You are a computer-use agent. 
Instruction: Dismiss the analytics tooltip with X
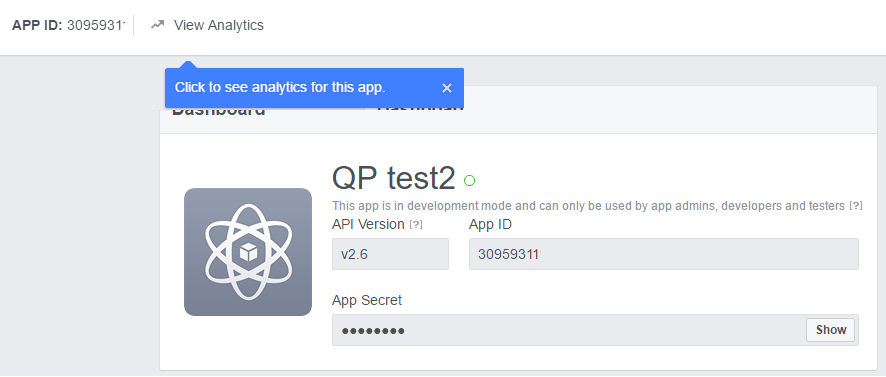[x=447, y=88]
